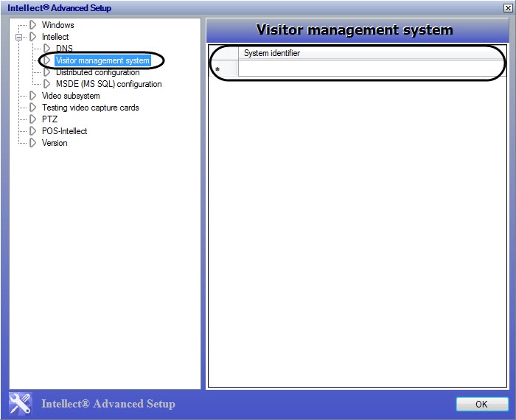This screenshot has height=420, width=516.
Task: Select the Windows tree item
Action: (58, 25)
